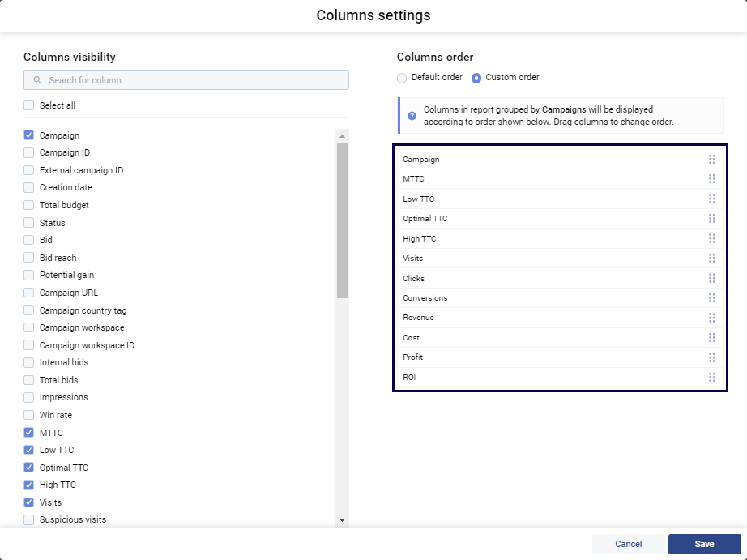Viewport: 747px width, 560px height.
Task: Click drag handle next to Optimal TTC
Action: pos(712,219)
